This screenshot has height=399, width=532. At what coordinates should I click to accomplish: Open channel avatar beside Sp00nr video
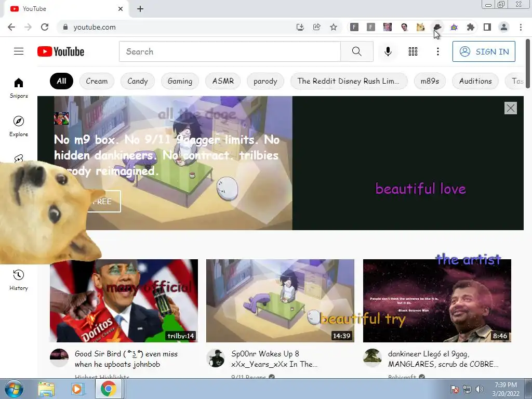pos(216,358)
